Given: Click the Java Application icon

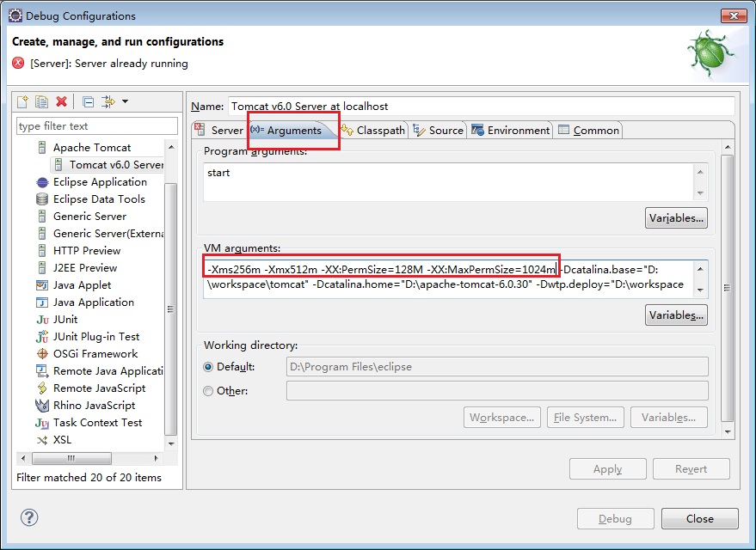Looking at the screenshot, I should point(42,302).
